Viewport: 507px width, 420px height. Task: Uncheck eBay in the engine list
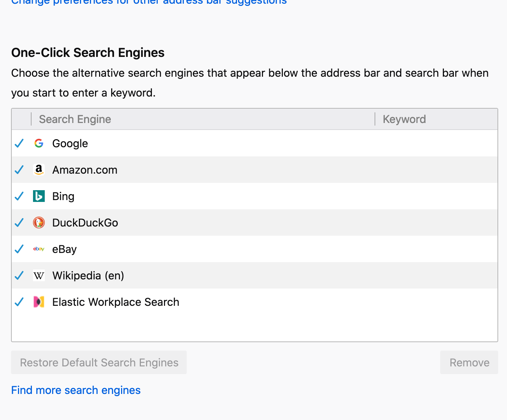[x=19, y=249]
